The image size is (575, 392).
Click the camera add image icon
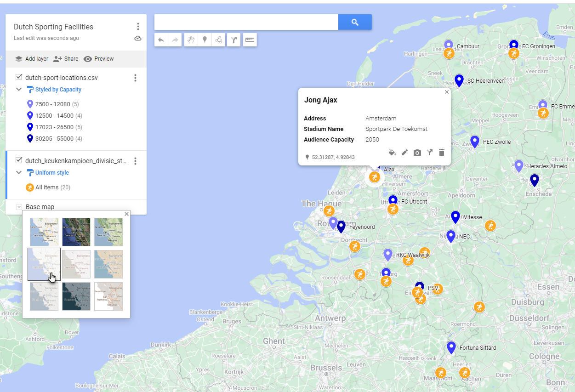417,153
